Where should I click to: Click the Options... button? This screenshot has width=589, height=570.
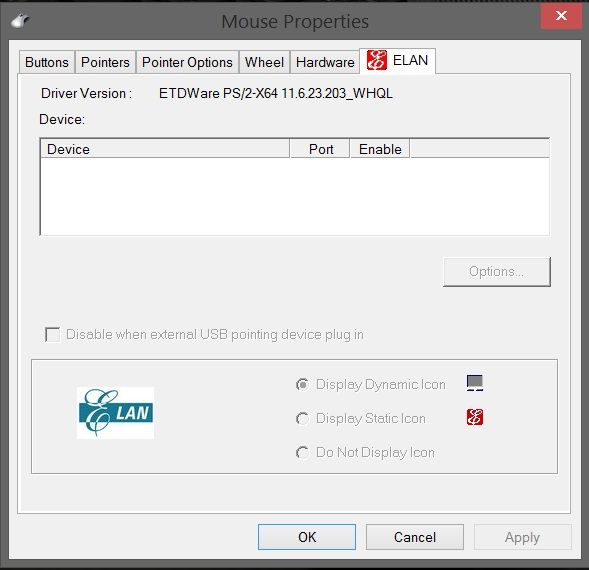coord(497,272)
